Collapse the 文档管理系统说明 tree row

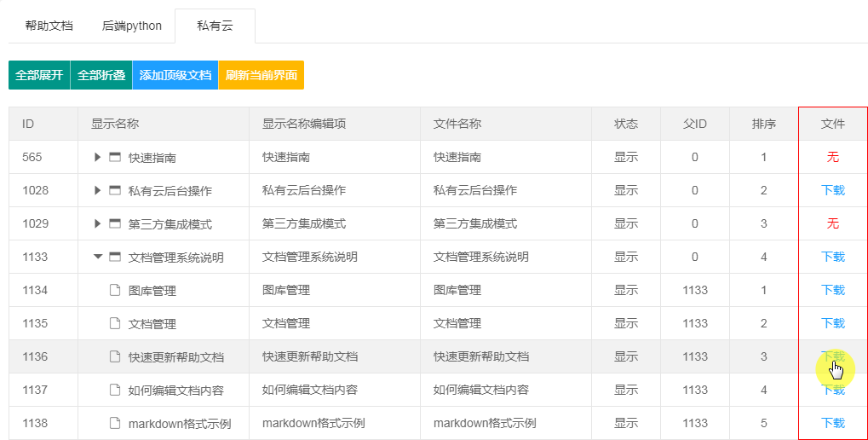pos(98,257)
